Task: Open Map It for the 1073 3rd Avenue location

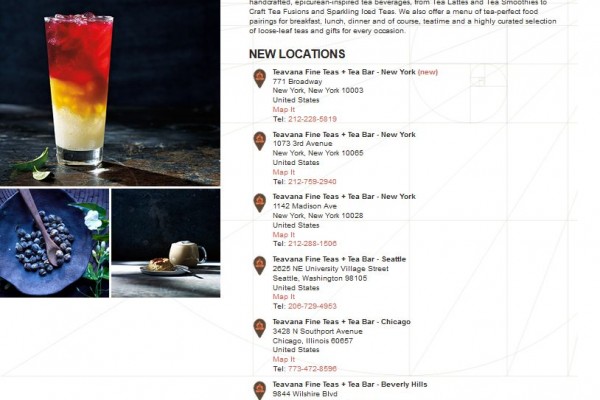Action: [x=284, y=172]
